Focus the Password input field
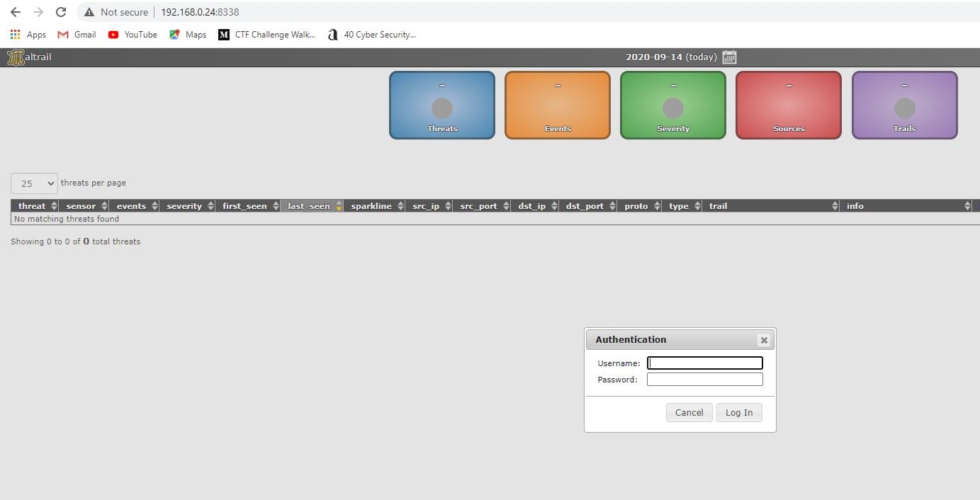The height and width of the screenshot is (500, 980). (705, 379)
